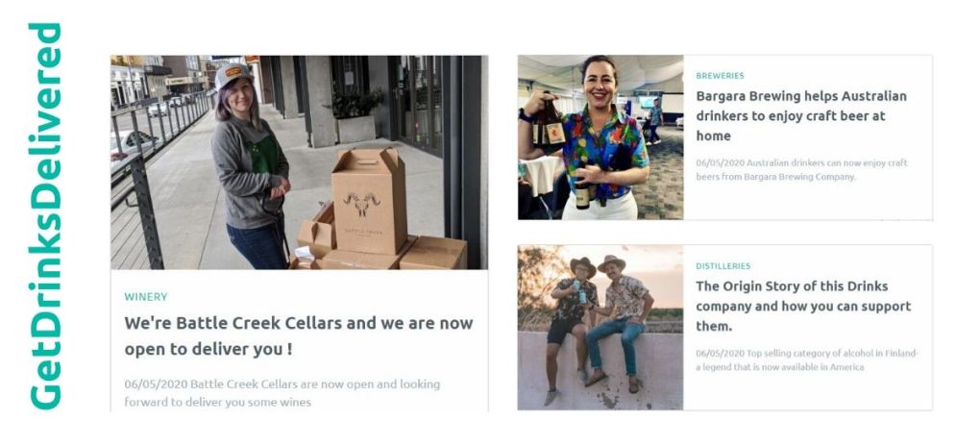Click the blue can held by man

click(x=582, y=295)
